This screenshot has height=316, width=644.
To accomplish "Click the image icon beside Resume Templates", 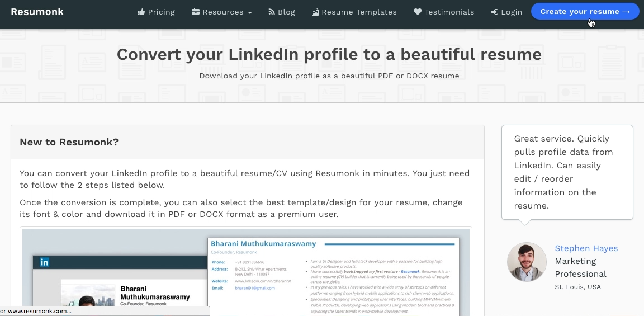I will click(315, 12).
